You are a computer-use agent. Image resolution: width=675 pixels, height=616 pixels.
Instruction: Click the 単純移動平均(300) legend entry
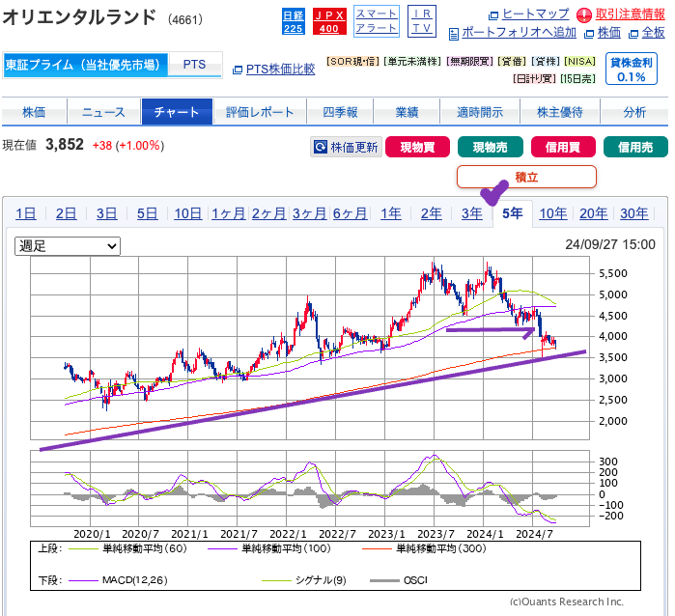pos(424,548)
